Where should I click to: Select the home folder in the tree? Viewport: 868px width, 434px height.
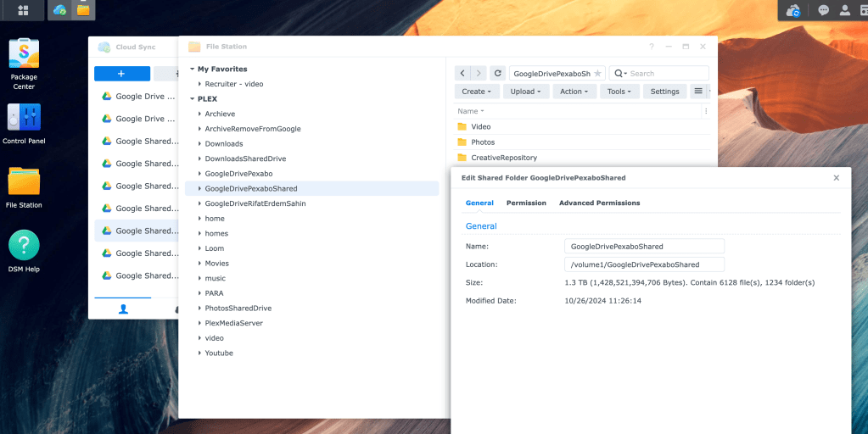click(215, 219)
